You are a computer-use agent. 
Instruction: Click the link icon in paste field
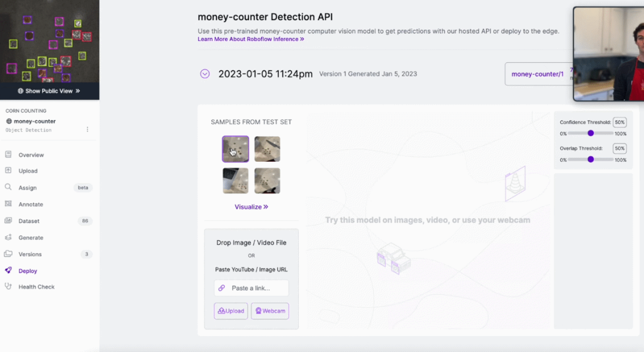point(222,288)
